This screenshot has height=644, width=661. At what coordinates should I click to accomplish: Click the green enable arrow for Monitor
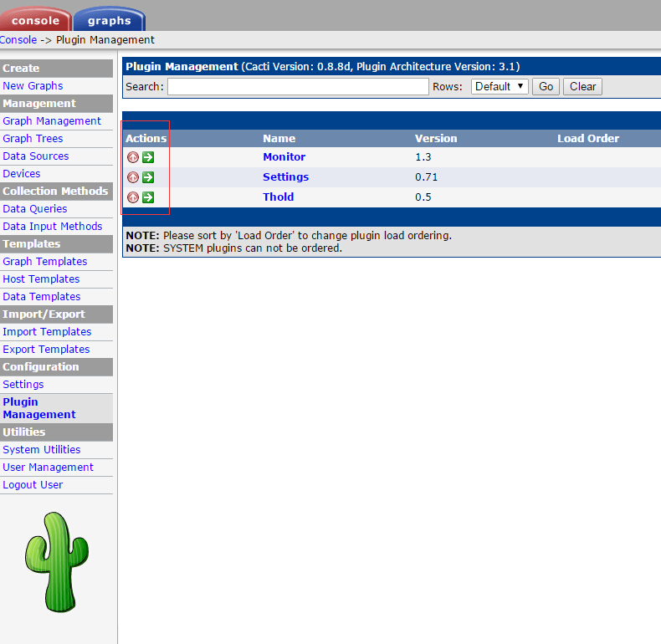[x=148, y=157]
